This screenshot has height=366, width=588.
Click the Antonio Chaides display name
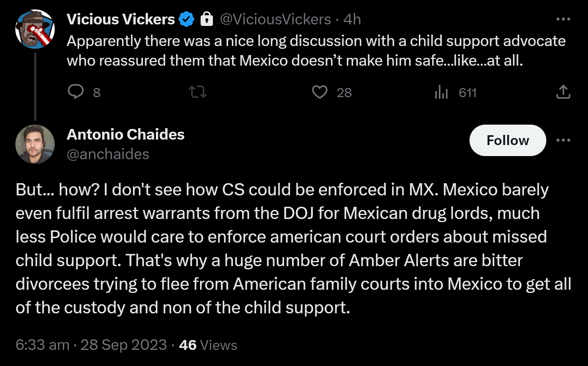point(126,134)
